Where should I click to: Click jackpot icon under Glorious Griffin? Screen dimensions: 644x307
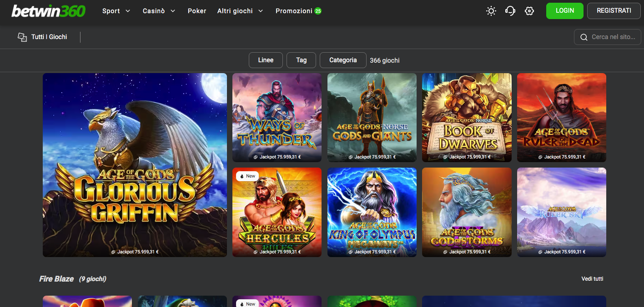[x=113, y=252]
